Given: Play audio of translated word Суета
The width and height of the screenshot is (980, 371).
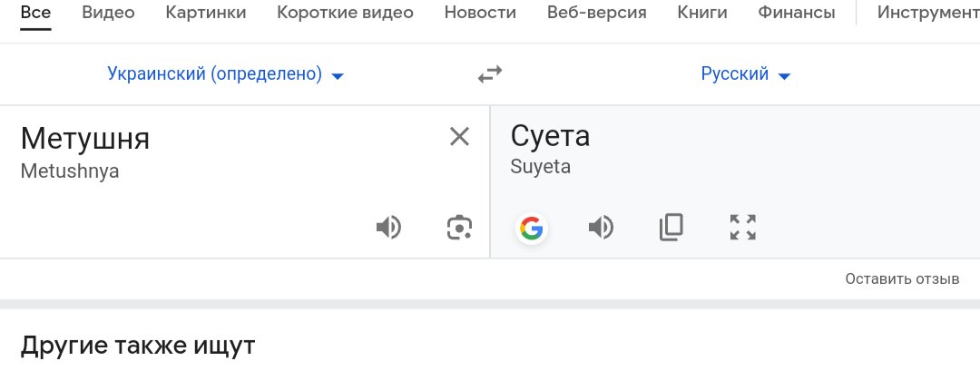Looking at the screenshot, I should click(x=602, y=228).
